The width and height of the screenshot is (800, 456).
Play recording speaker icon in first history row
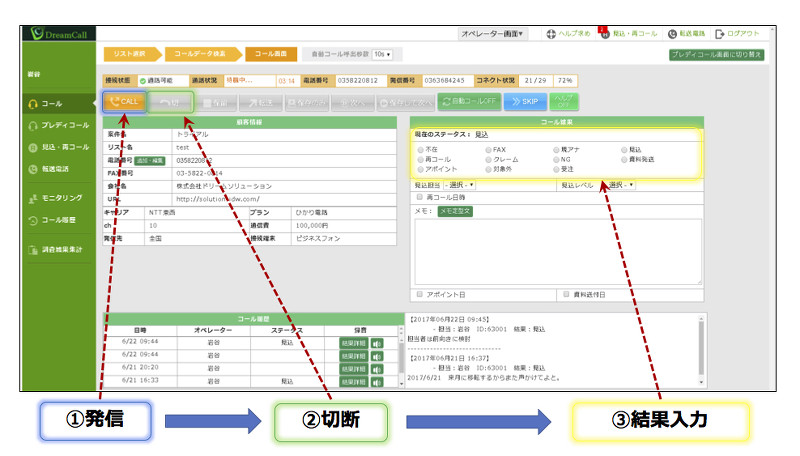[x=378, y=342]
